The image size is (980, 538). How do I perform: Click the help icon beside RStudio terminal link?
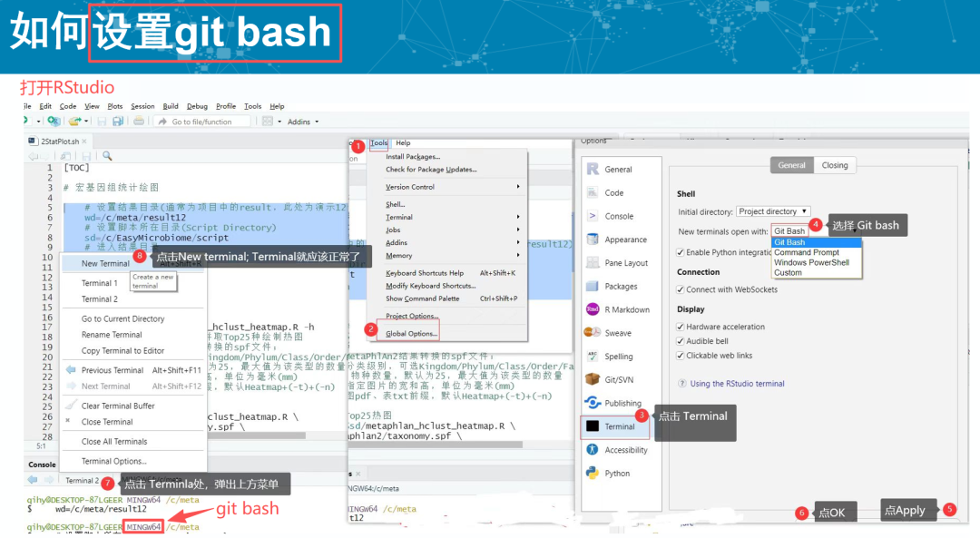coord(681,384)
